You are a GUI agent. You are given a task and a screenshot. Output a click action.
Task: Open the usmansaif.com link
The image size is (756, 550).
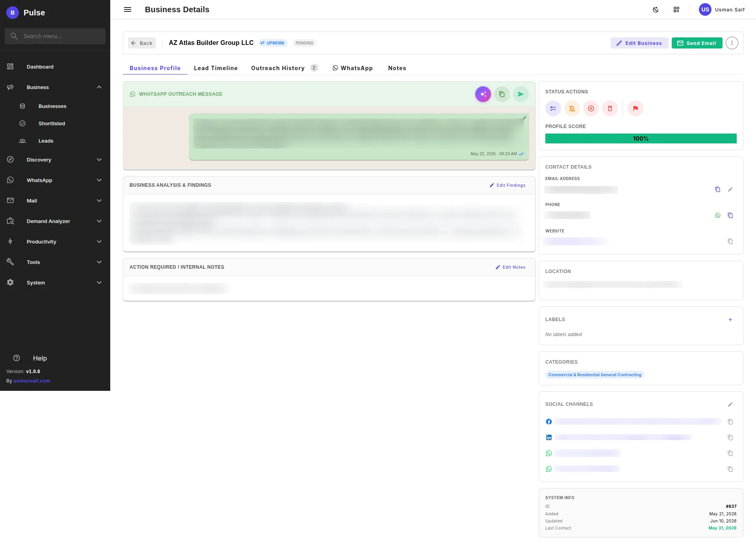point(31,381)
